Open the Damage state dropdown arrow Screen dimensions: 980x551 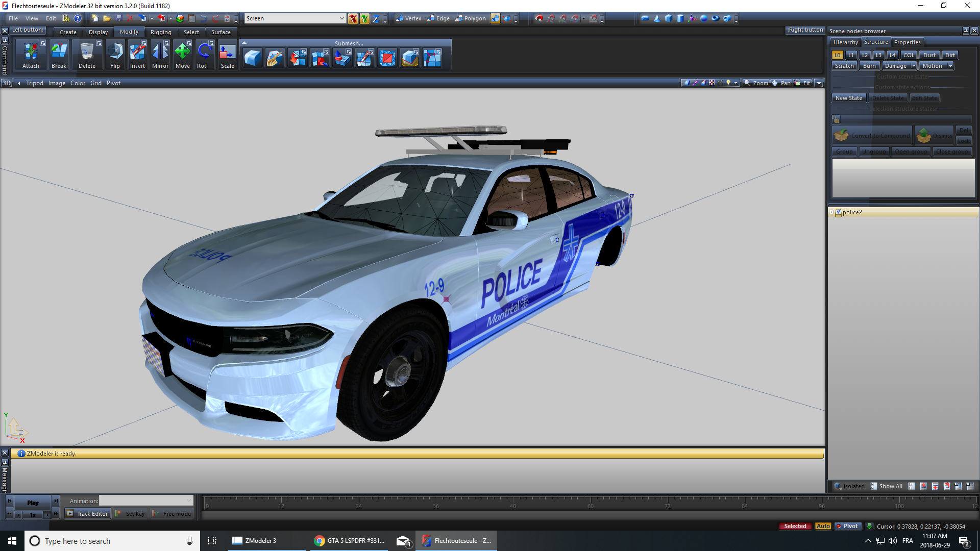coord(914,66)
